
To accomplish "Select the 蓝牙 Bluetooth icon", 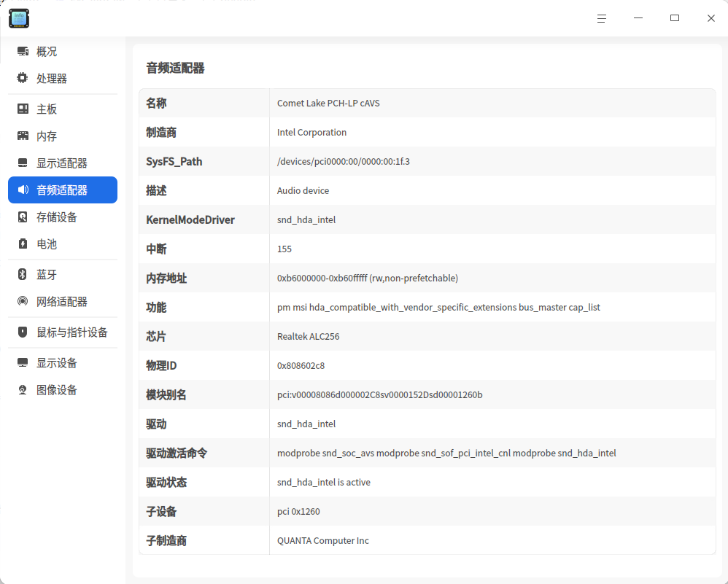I will pos(23,274).
